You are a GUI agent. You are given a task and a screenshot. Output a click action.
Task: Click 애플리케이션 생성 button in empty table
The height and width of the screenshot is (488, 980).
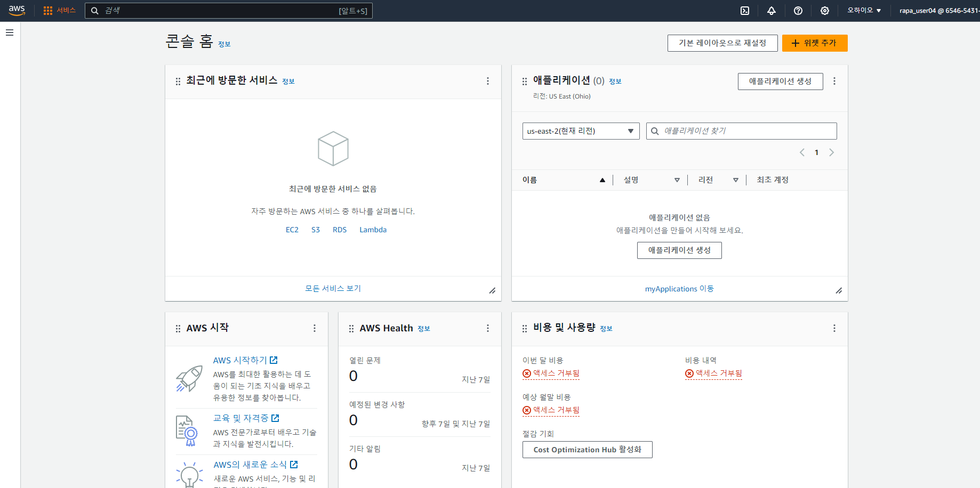(x=680, y=250)
